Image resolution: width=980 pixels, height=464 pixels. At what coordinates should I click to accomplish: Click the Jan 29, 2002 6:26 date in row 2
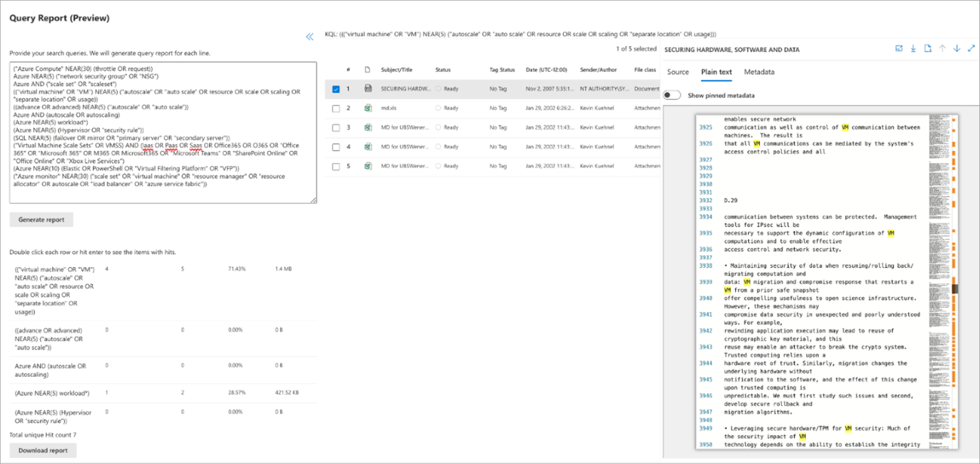(550, 108)
